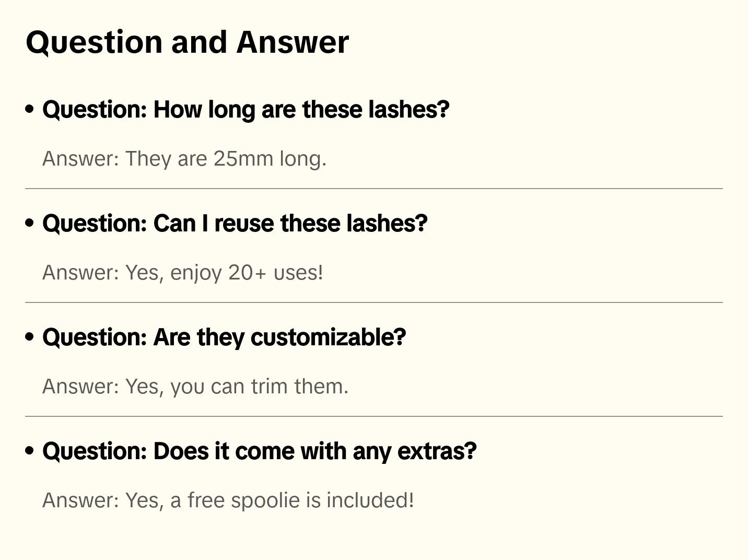Click the answer about the free spoolie

click(x=228, y=500)
